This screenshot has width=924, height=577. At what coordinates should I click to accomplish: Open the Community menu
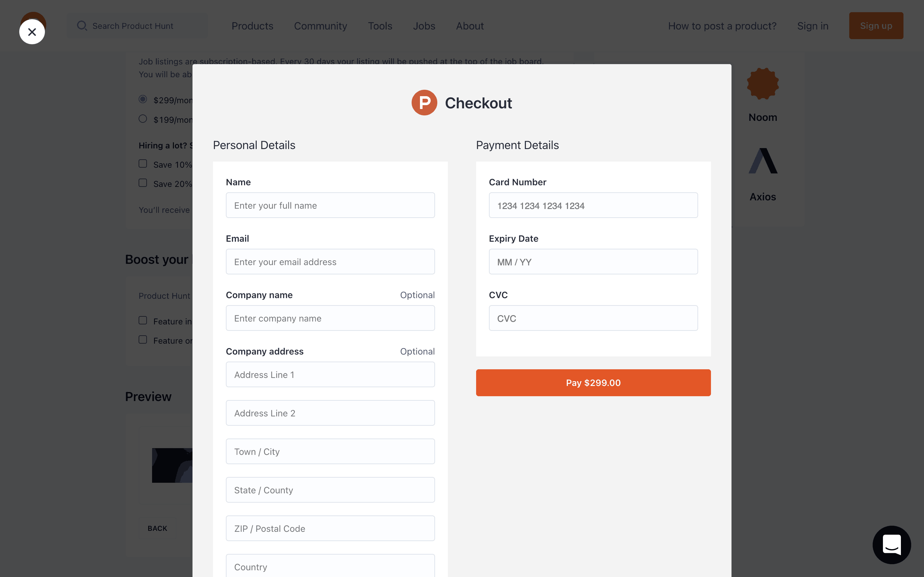[x=320, y=26]
